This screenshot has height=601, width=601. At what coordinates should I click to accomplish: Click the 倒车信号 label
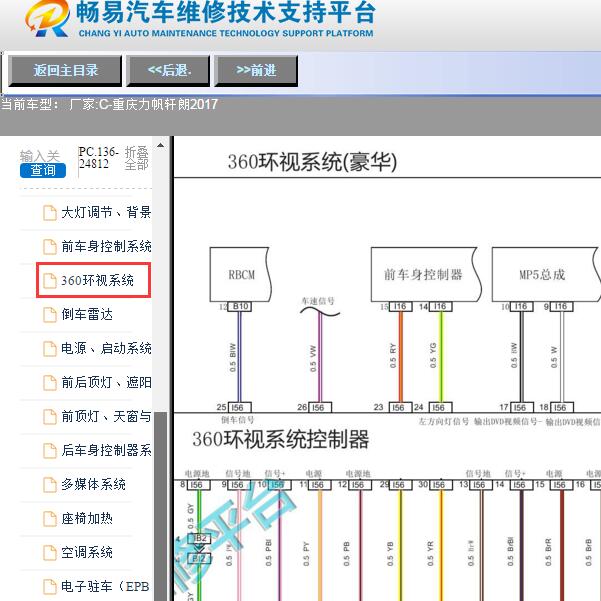coord(237,420)
